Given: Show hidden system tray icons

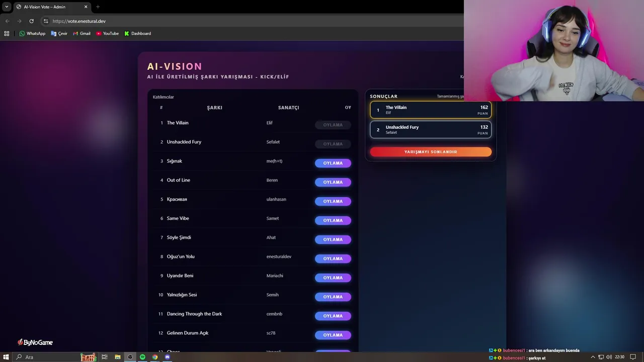Looking at the screenshot, I should click(x=593, y=357).
